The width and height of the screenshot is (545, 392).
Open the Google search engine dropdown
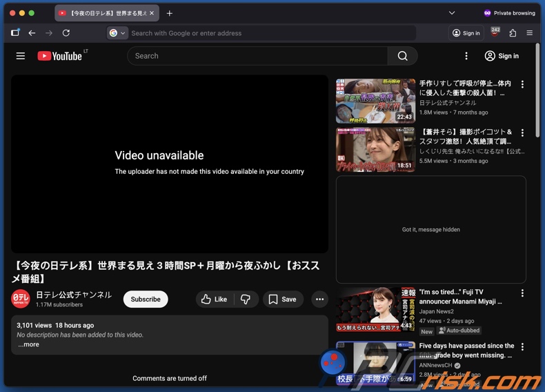[117, 33]
